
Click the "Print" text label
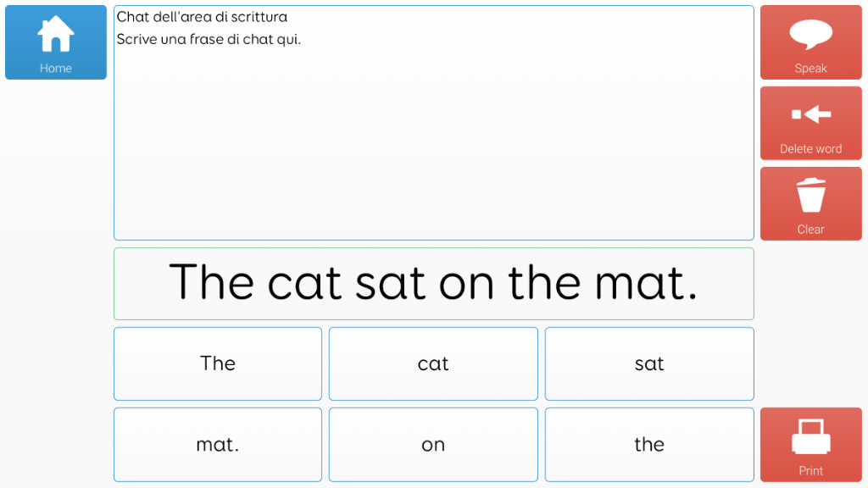pyautogui.click(x=810, y=471)
